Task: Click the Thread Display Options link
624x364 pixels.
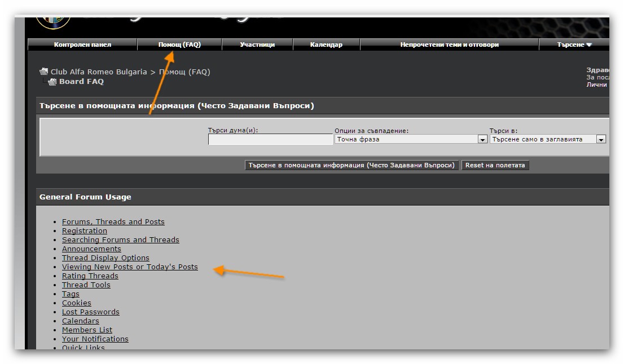Action: (x=106, y=258)
